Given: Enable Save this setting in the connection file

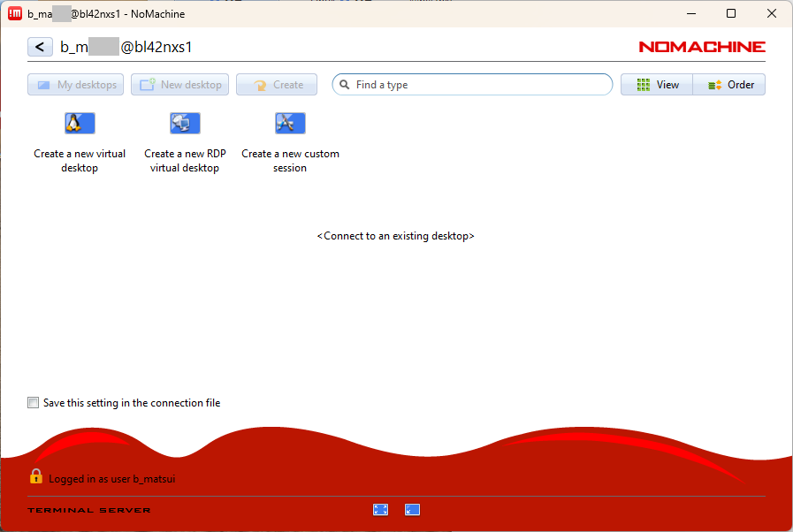Looking at the screenshot, I should pyautogui.click(x=34, y=403).
